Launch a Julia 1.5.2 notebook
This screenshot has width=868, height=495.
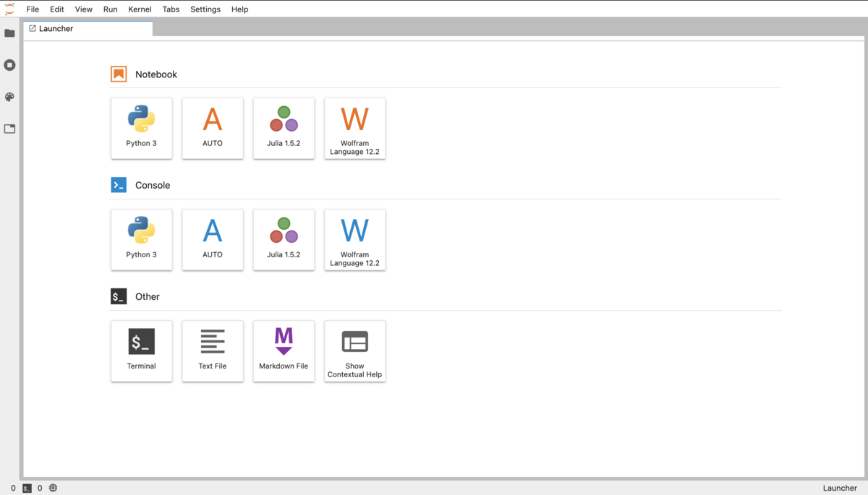coord(284,128)
